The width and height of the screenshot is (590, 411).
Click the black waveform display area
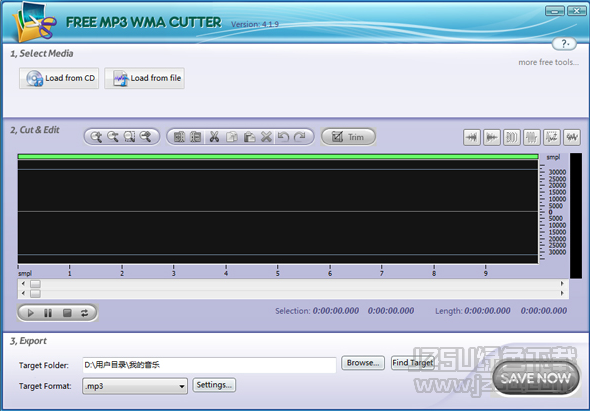click(278, 212)
